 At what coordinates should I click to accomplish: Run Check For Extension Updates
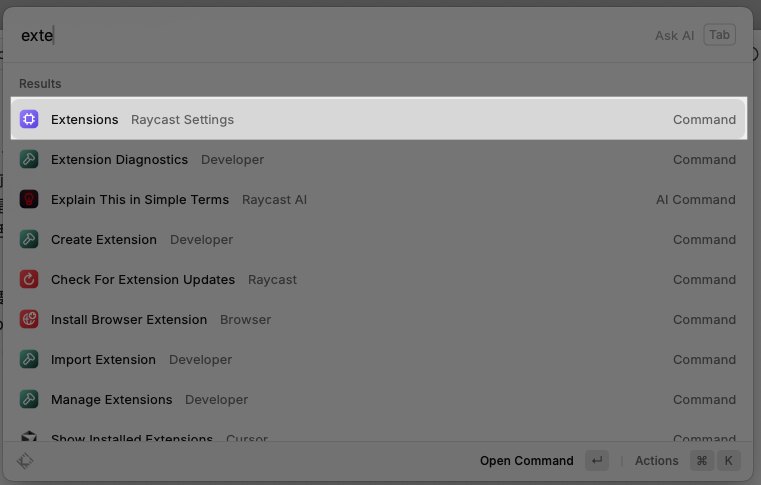coord(379,279)
